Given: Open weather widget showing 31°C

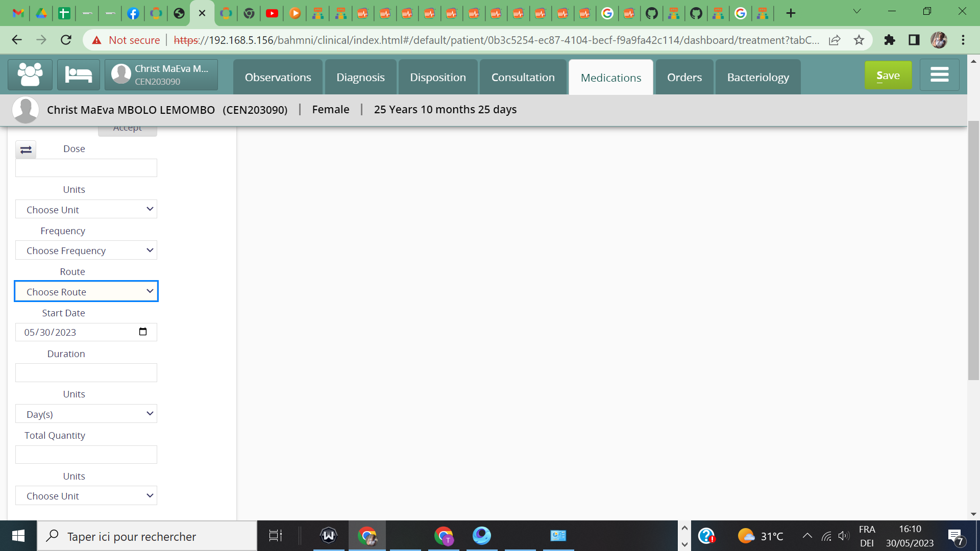Looking at the screenshot, I should pos(760,536).
